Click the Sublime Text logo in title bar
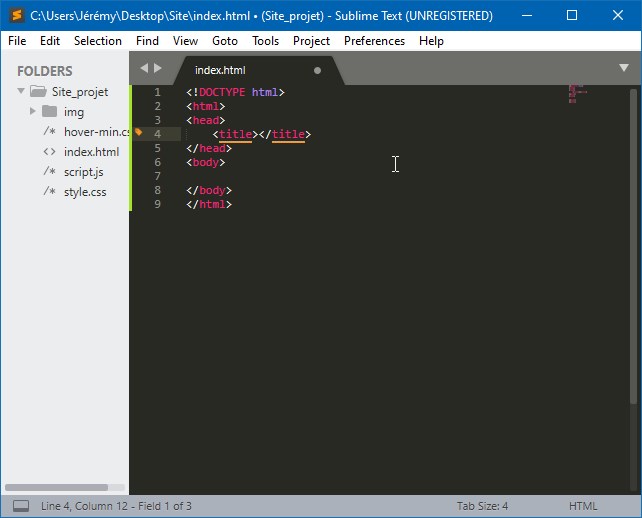 click(x=17, y=16)
